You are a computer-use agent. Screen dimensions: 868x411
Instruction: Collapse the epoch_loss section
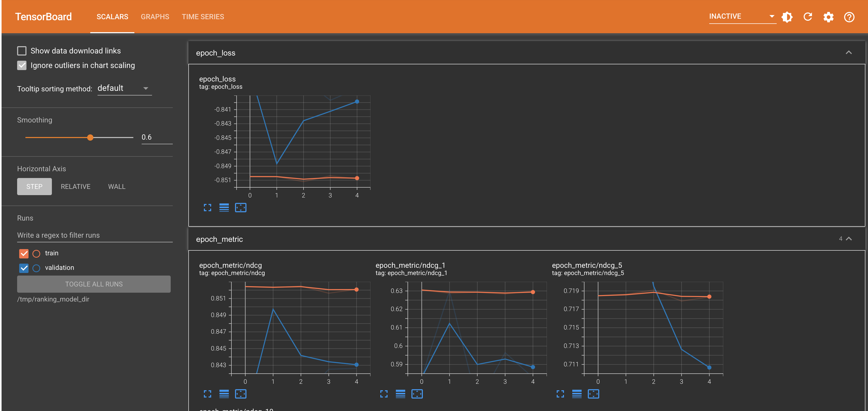point(849,53)
